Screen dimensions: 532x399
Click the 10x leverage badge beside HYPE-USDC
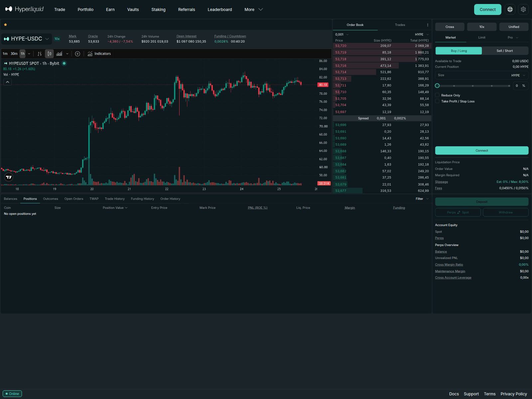click(x=57, y=39)
